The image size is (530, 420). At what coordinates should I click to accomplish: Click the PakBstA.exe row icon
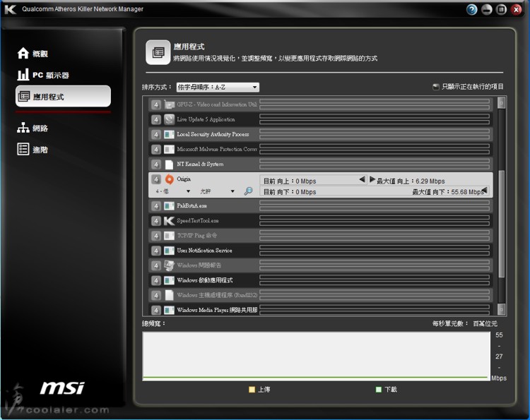coord(169,205)
